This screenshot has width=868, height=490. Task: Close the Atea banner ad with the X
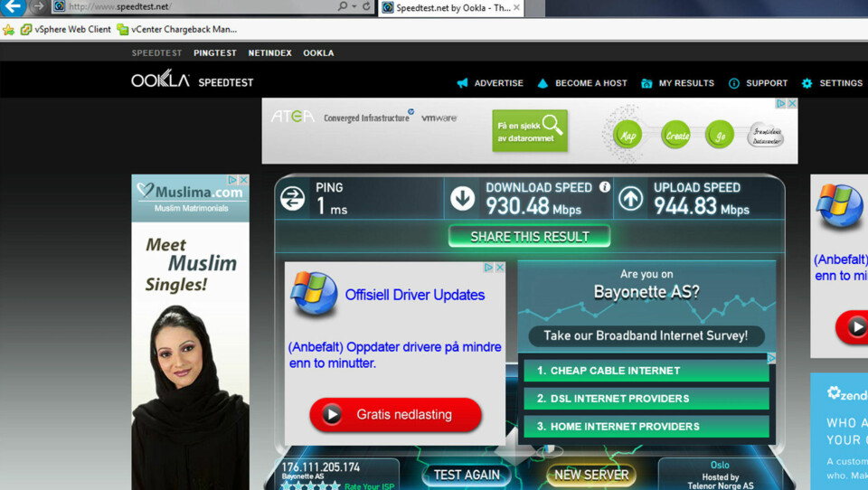[x=792, y=104]
